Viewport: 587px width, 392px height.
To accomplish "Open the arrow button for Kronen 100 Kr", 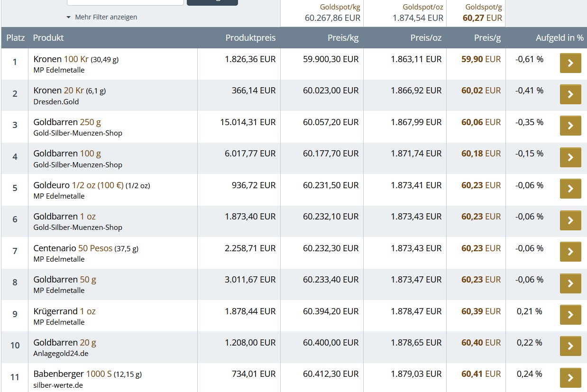I will coord(570,63).
